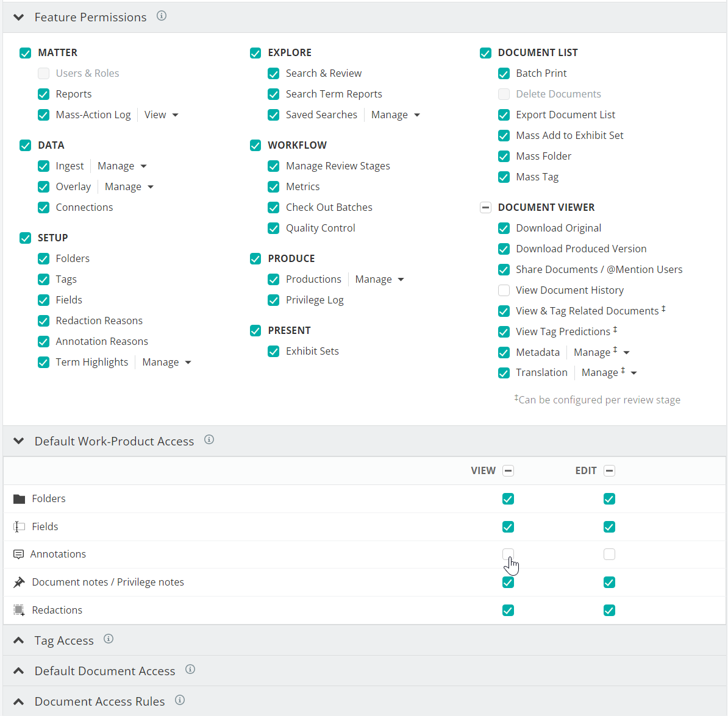Open the Overlay Manage dropdown
This screenshot has height=716, width=728.
[129, 186]
